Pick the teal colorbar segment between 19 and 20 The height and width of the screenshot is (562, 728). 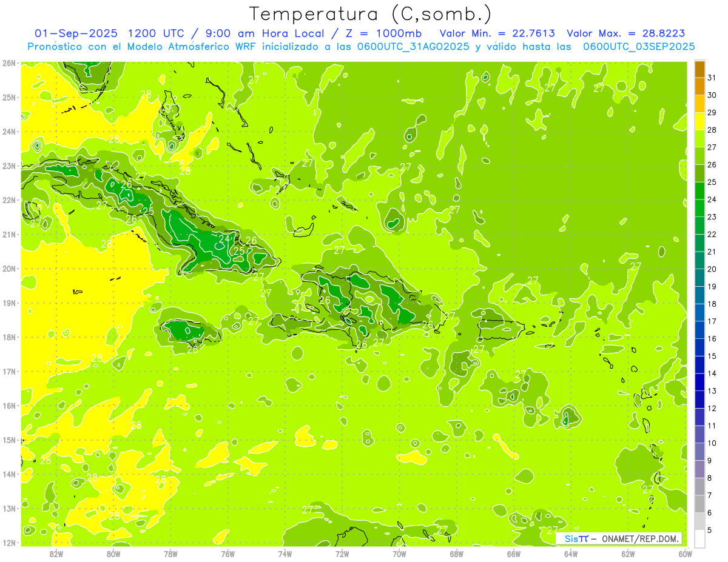699,278
